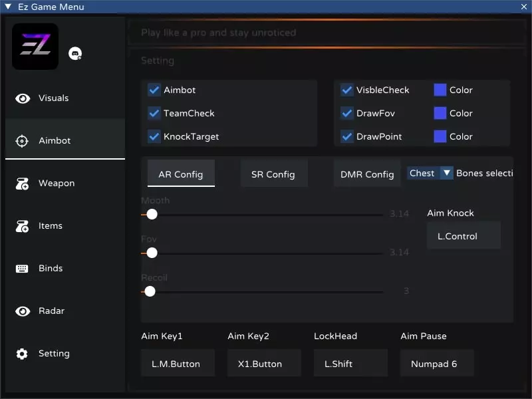Collapse the Ez Game Menu title triangle
The height and width of the screenshot is (399, 532).
click(x=8, y=7)
